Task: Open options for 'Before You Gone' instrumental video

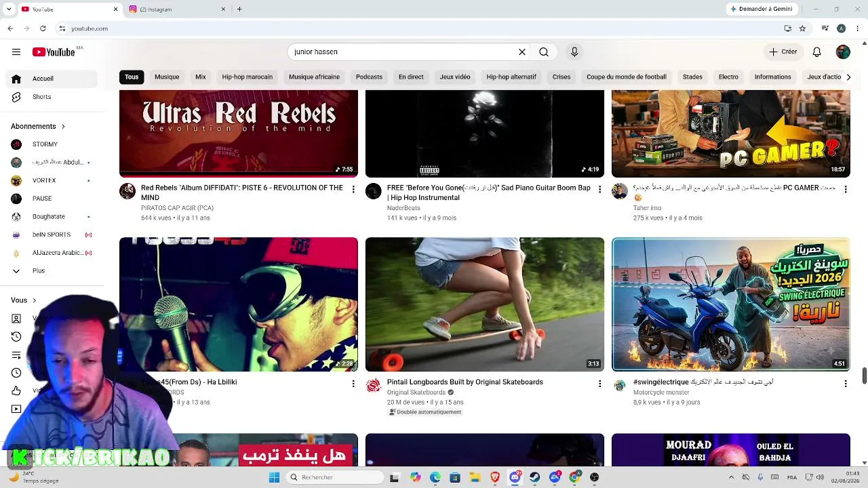Action: click(x=599, y=190)
